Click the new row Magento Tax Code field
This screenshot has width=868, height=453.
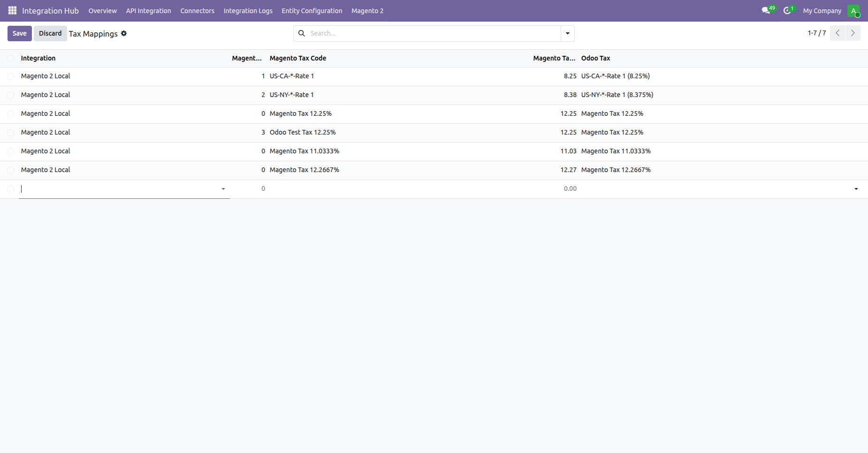click(x=399, y=189)
